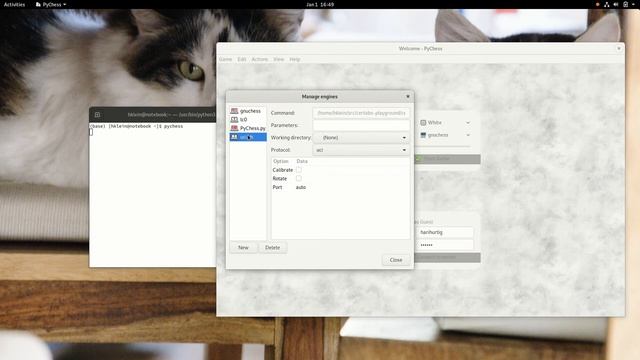Image resolution: width=640 pixels, height=360 pixels.
Task: Open the View menu in PyChess
Action: [x=278, y=59]
